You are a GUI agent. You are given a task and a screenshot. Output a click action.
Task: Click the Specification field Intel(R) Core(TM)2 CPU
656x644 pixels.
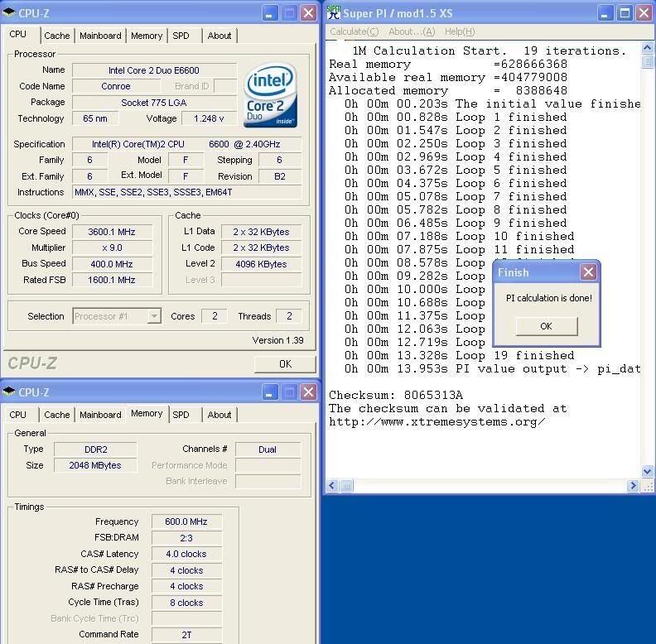(x=186, y=144)
